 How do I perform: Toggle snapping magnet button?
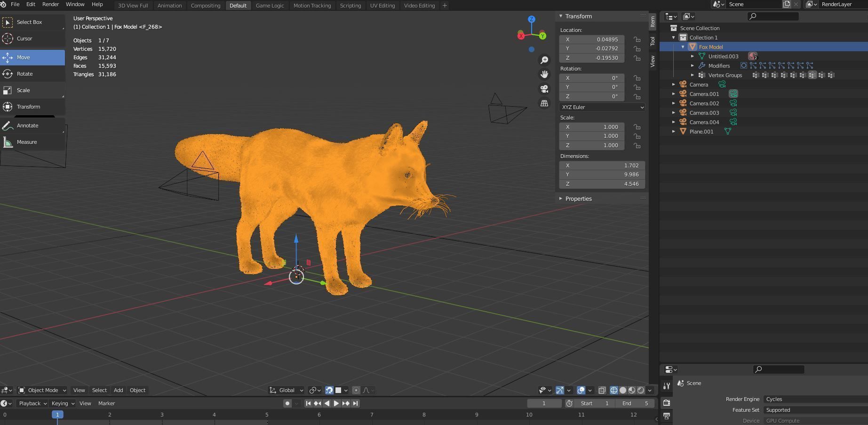click(x=329, y=390)
